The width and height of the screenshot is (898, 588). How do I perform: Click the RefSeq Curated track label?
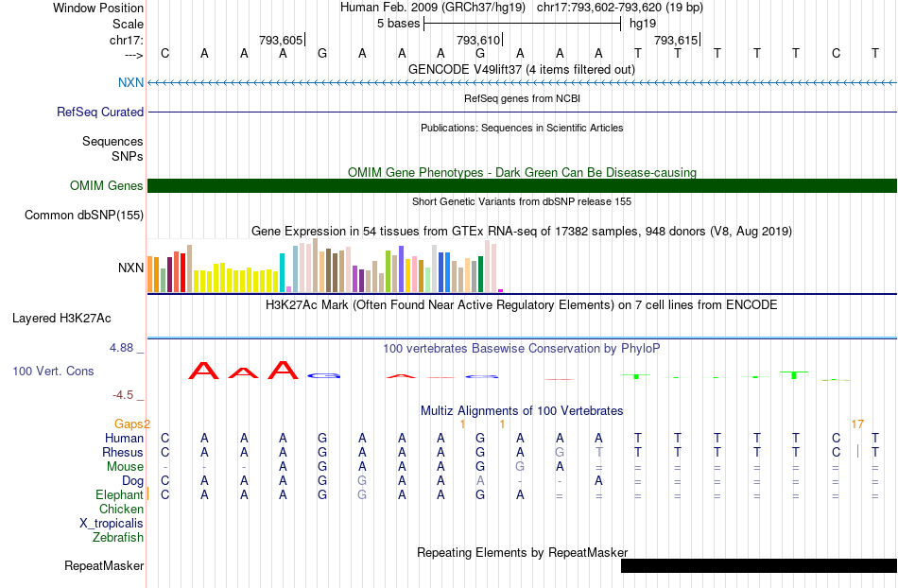100,112
